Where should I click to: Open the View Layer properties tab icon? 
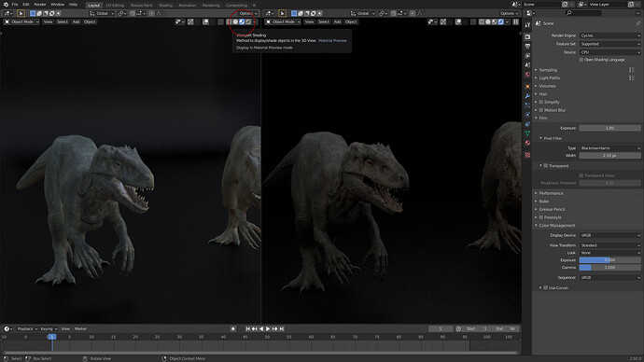527,56
